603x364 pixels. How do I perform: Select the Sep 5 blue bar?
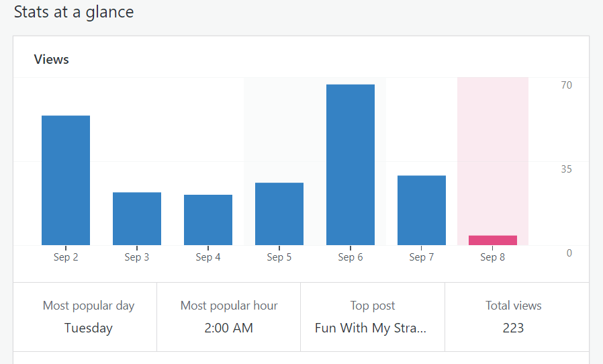(x=279, y=214)
